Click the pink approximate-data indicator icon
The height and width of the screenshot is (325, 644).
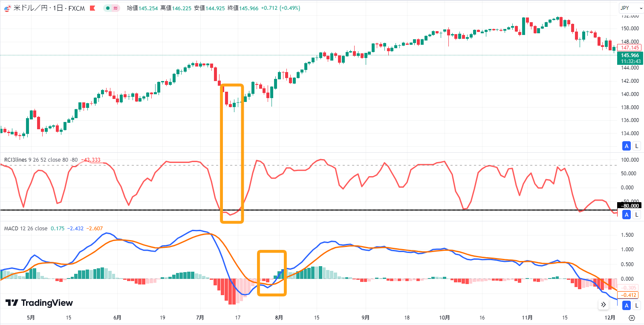coord(115,8)
